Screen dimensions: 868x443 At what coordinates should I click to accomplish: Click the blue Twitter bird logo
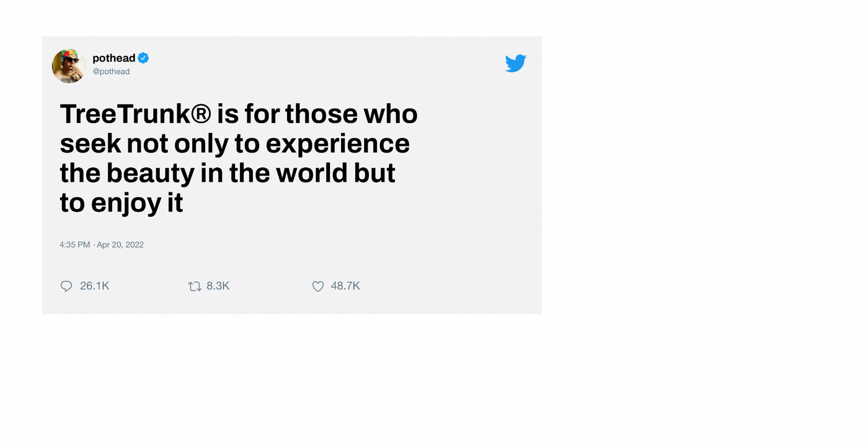coord(516,63)
